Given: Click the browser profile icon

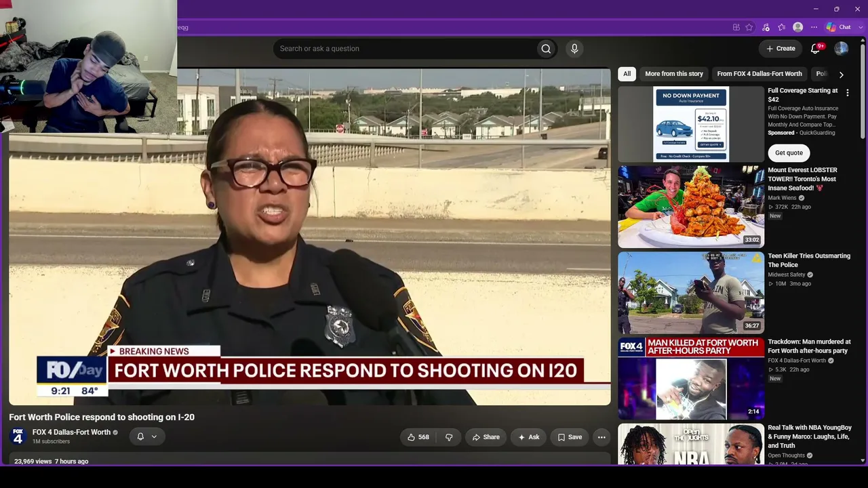Looking at the screenshot, I should click(x=798, y=27).
